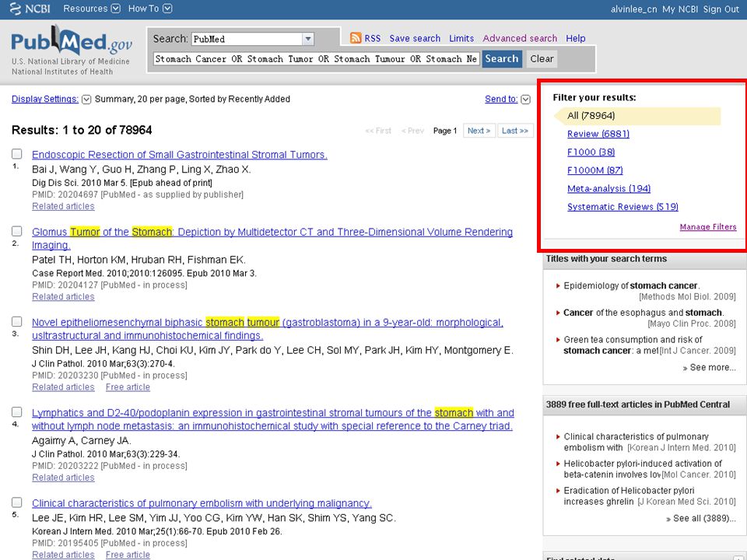Filter results by F1000 (38)

coord(591,152)
